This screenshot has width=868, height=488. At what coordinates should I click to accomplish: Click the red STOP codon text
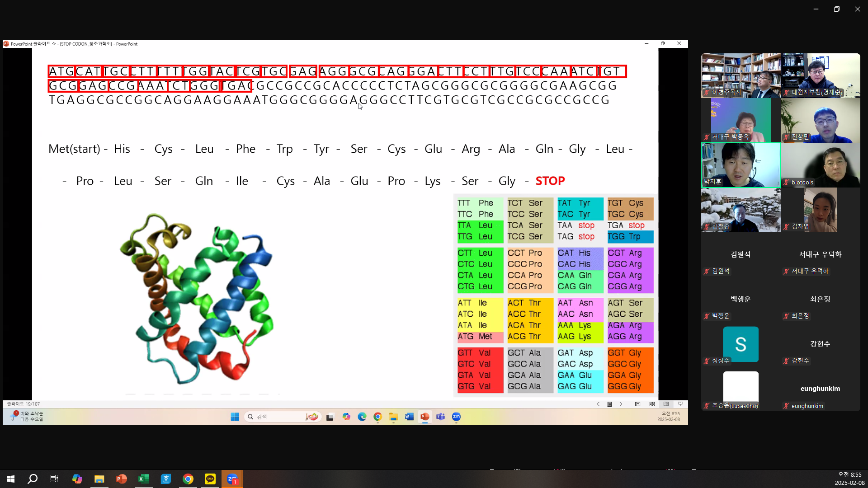[x=550, y=181]
